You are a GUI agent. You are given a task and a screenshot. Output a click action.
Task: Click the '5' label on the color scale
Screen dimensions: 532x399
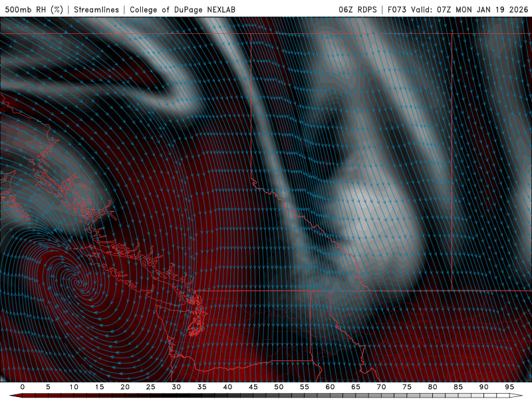(x=48, y=387)
